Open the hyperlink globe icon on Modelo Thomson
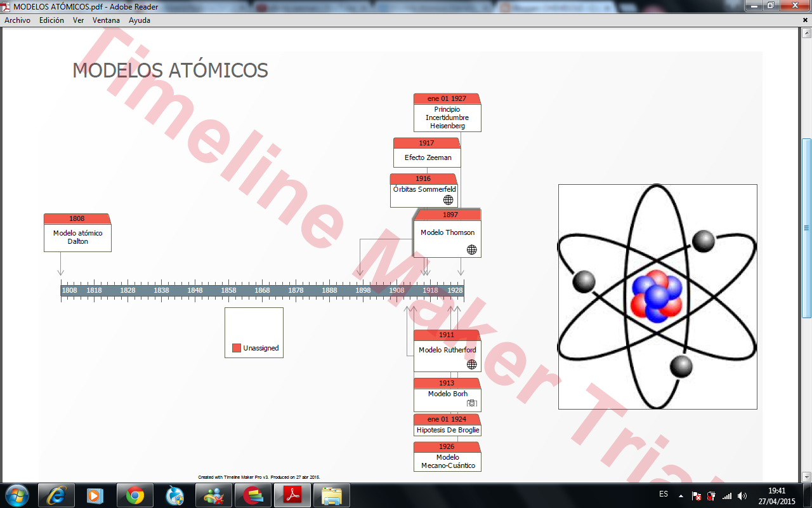Image resolution: width=812 pixels, height=508 pixels. click(x=472, y=250)
